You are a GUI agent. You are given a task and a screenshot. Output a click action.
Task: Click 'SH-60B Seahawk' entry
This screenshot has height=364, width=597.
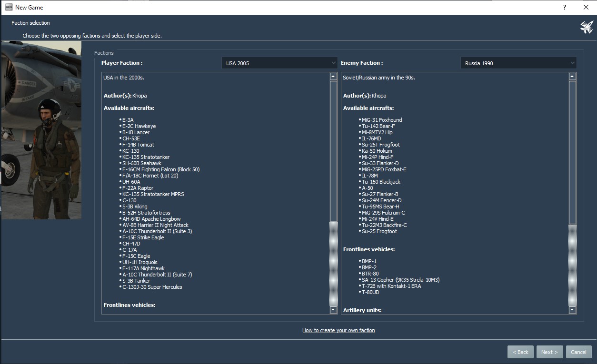pyautogui.click(x=142, y=163)
